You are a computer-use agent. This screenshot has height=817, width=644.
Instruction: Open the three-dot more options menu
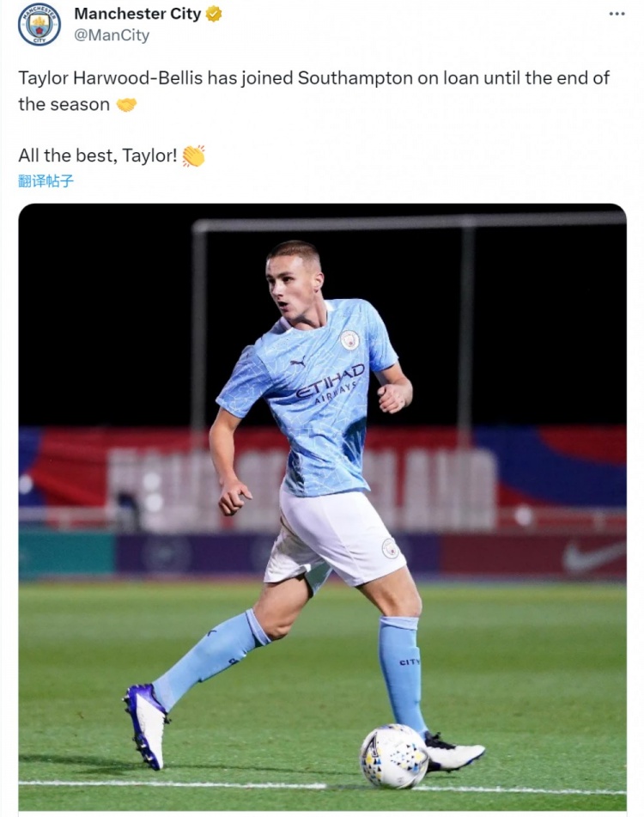click(617, 14)
